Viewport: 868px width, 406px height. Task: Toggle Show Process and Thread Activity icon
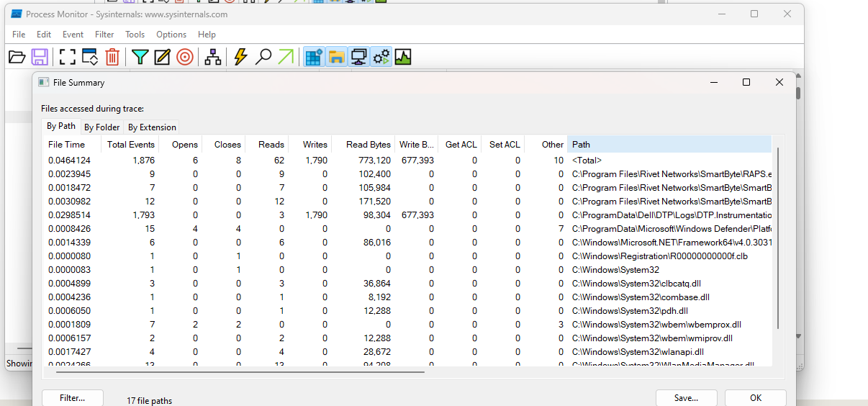tap(381, 57)
